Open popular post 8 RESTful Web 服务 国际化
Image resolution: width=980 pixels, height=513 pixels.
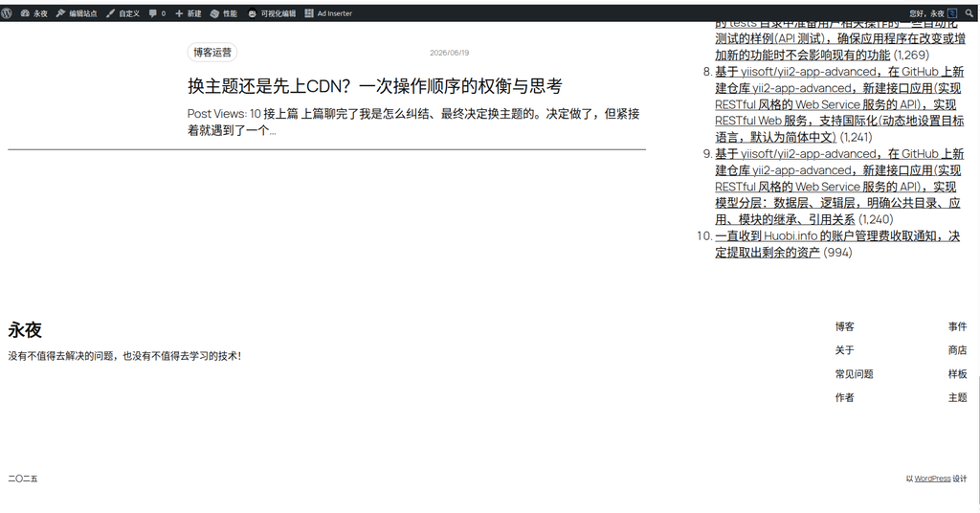pyautogui.click(x=839, y=104)
